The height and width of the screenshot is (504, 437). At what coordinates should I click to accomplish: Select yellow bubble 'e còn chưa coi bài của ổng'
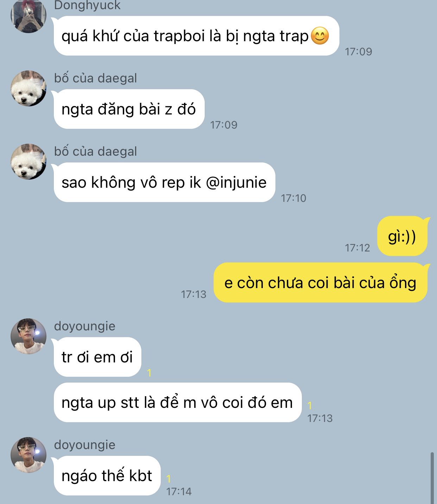[321, 282]
